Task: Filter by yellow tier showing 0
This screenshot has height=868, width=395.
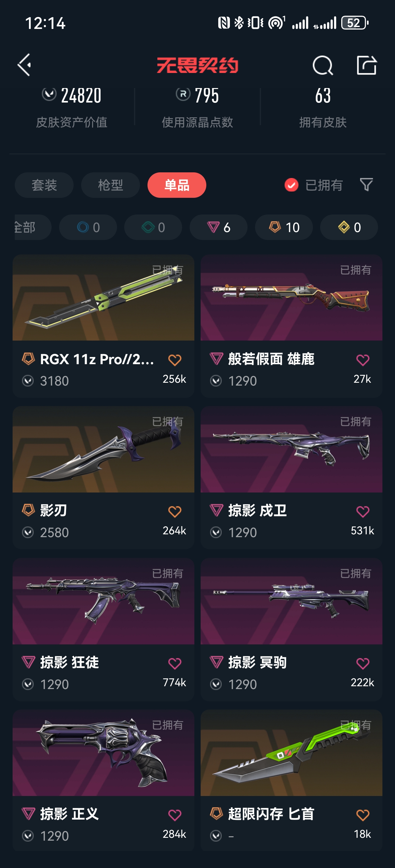Action: [x=349, y=227]
